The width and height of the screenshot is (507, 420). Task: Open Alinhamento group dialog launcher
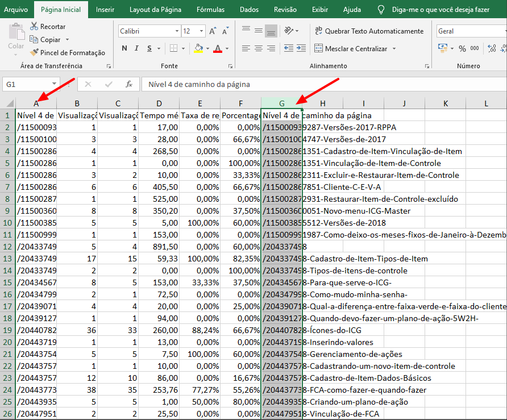pos(427,66)
